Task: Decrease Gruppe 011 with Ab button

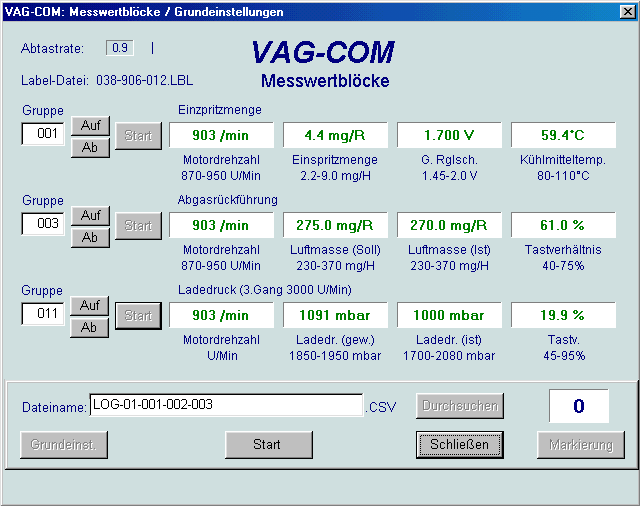Action: [89, 327]
